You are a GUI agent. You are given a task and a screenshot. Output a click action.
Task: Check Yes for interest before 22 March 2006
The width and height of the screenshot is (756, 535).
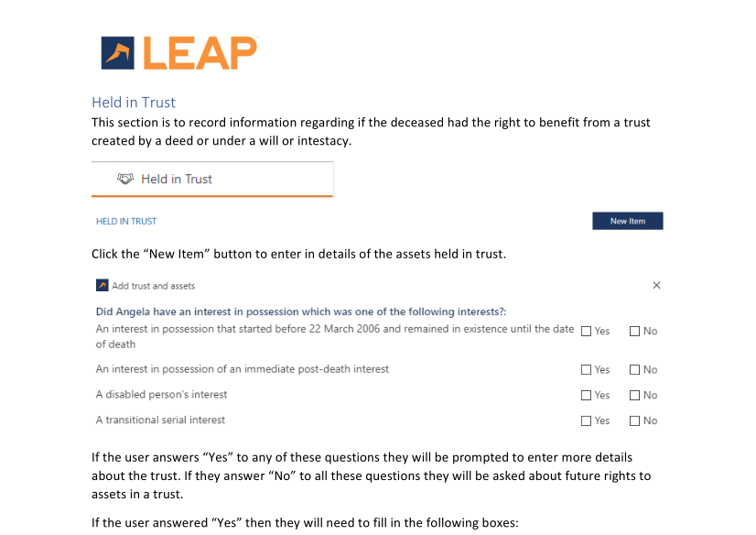tap(586, 332)
